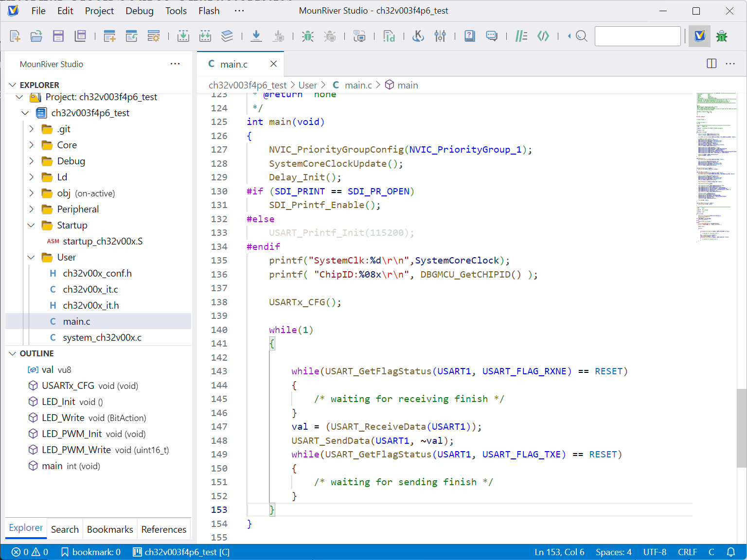Expand the Debug folder

[x=31, y=161]
